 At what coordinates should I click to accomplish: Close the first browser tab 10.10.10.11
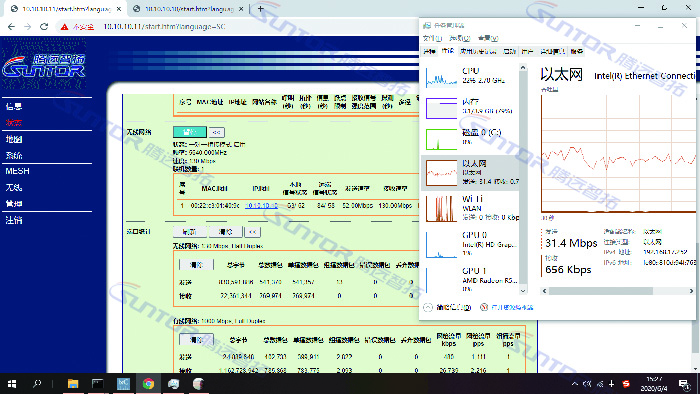pyautogui.click(x=118, y=9)
